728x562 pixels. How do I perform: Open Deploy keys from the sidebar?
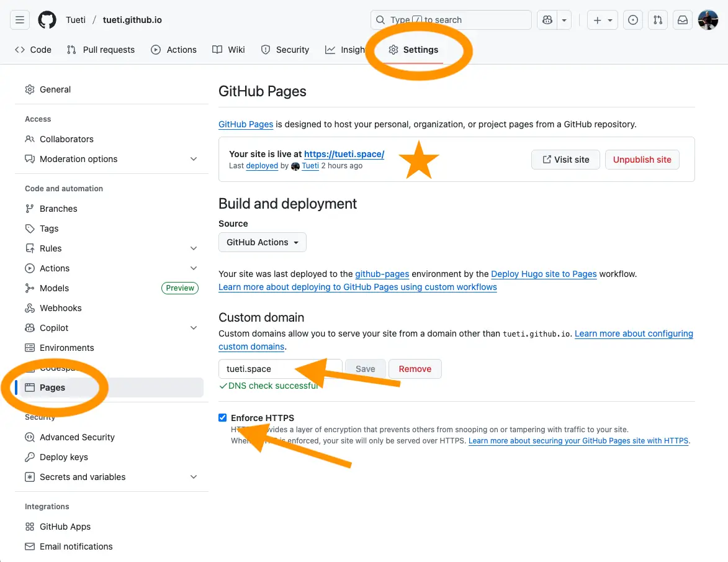(x=63, y=456)
